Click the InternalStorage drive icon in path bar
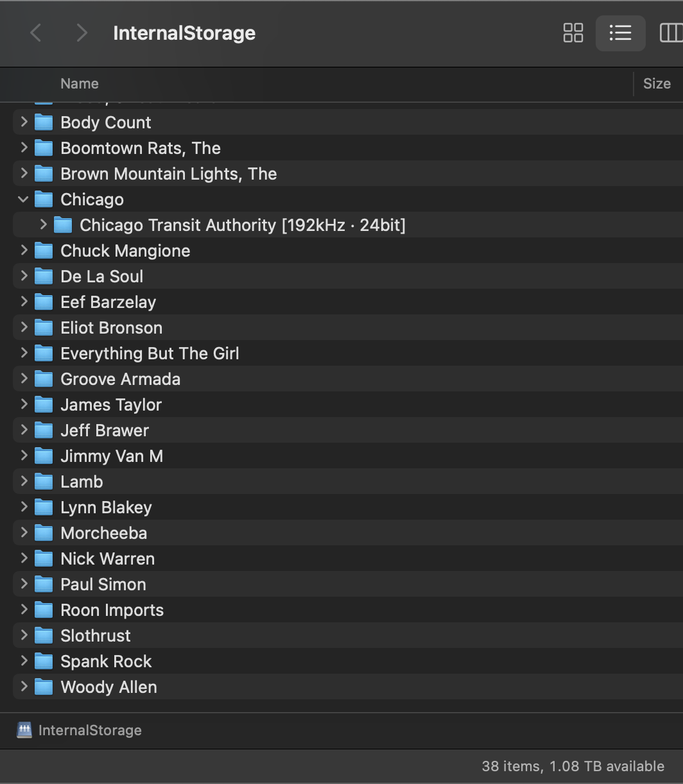 point(24,730)
